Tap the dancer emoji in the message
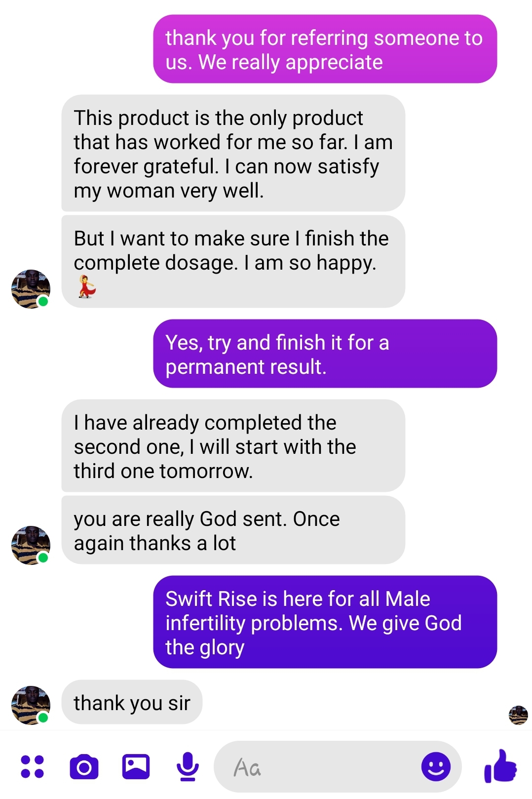Viewport: 532px width, 799px height. point(87,287)
